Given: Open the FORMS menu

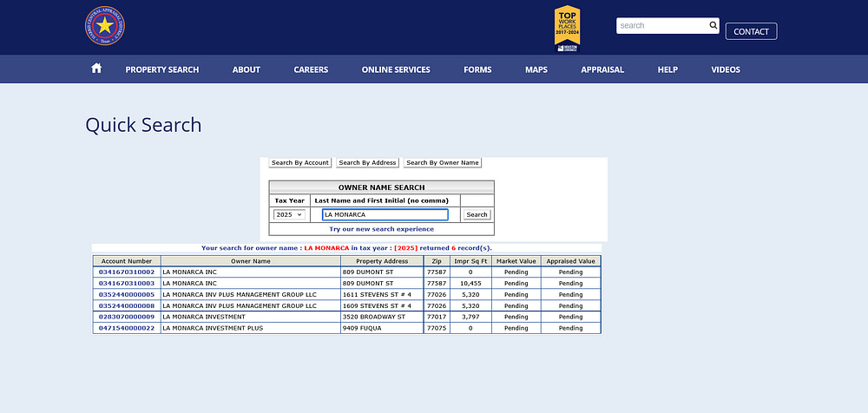Looking at the screenshot, I should coord(477,69).
